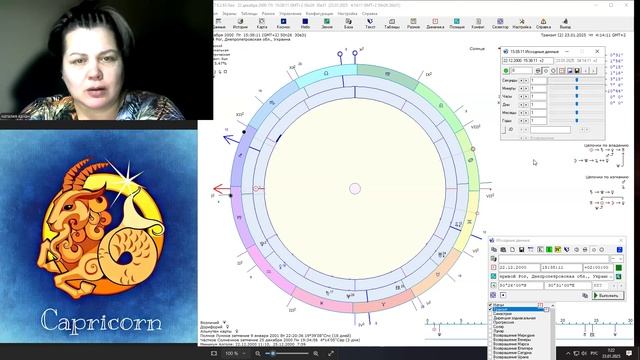Open the Карта toolbar icon
Screen dimensions: 640x360
[x=262, y=23]
